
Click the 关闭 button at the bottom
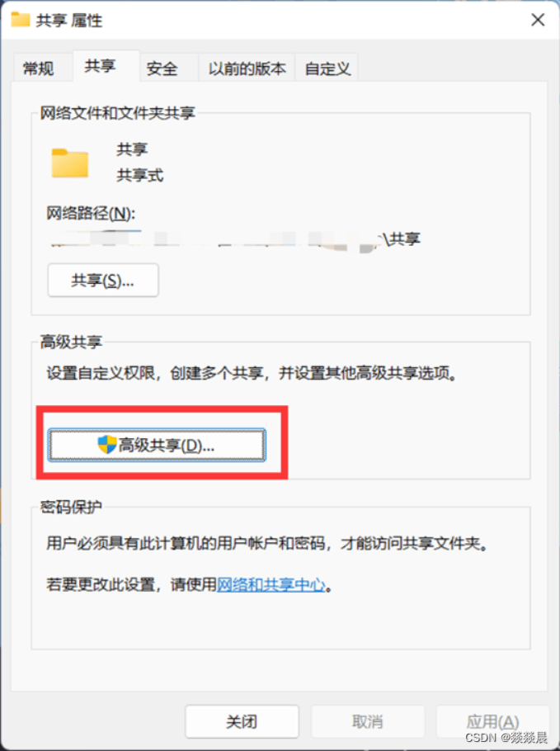pos(242,721)
